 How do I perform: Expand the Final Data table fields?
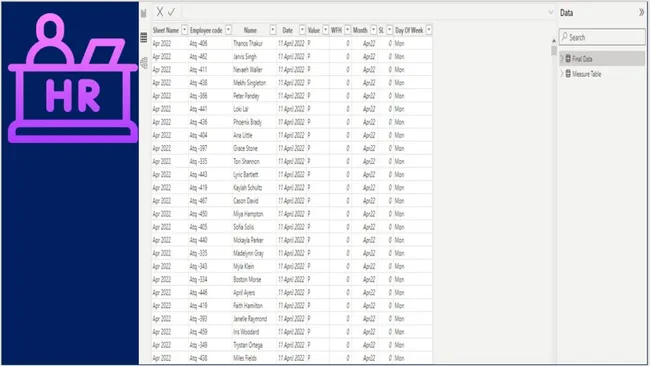tap(562, 58)
